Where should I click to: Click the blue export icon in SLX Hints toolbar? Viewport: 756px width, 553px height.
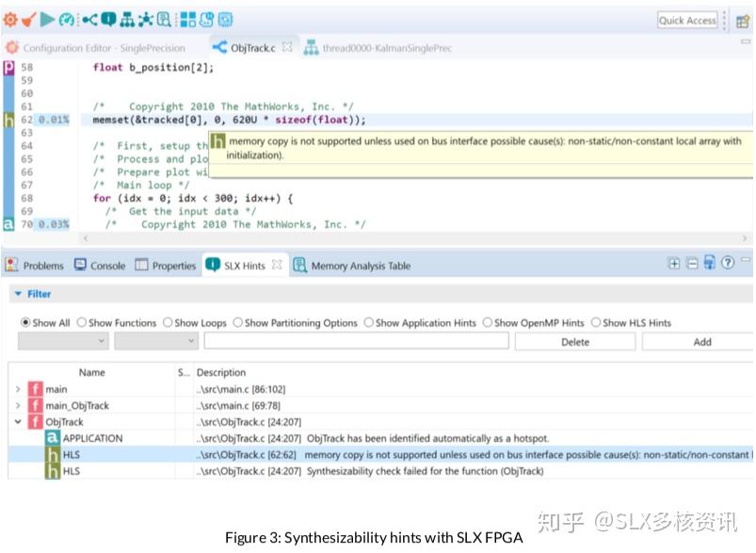[x=710, y=263]
